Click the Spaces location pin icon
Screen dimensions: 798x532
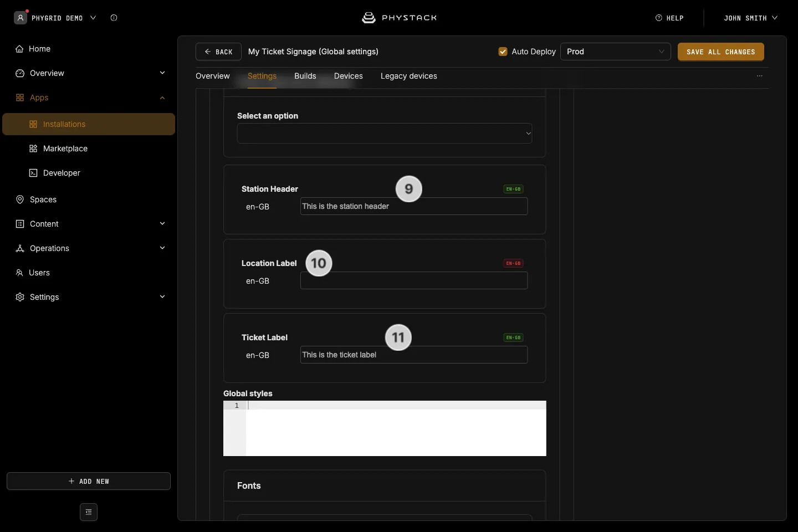pyautogui.click(x=20, y=199)
